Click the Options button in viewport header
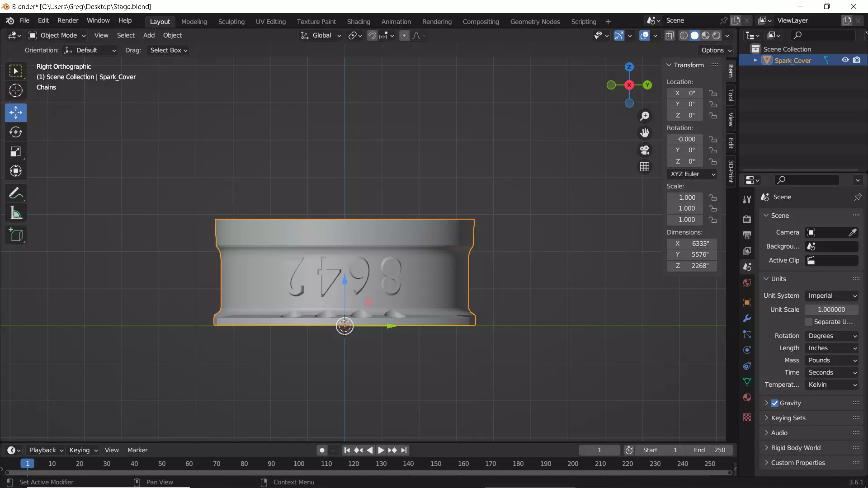 click(716, 50)
